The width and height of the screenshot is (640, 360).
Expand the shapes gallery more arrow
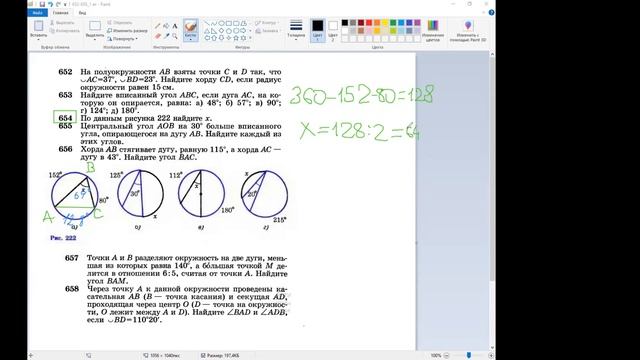click(x=250, y=38)
